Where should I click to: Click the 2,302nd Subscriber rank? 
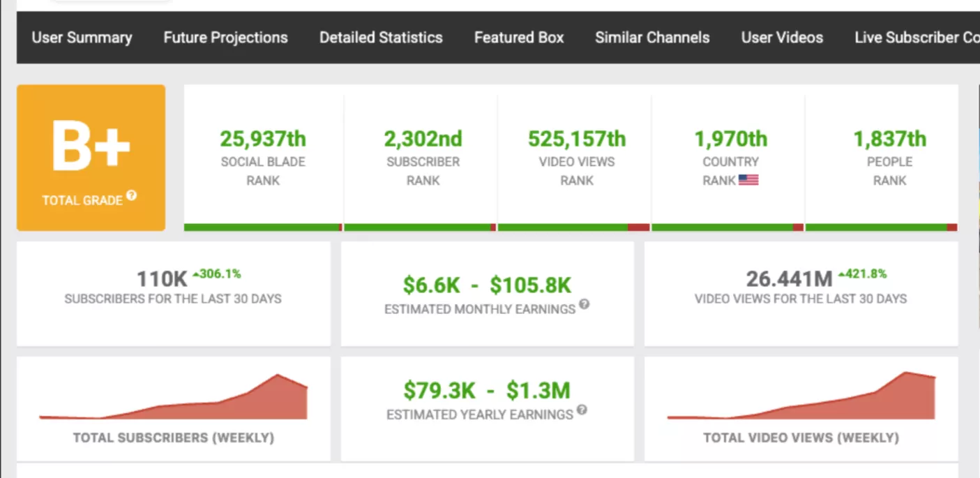423,140
